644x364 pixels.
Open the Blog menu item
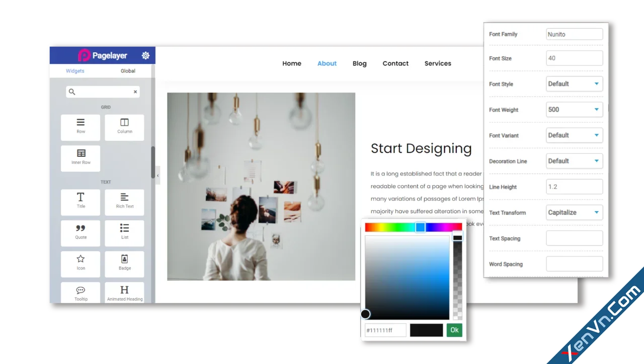point(359,63)
